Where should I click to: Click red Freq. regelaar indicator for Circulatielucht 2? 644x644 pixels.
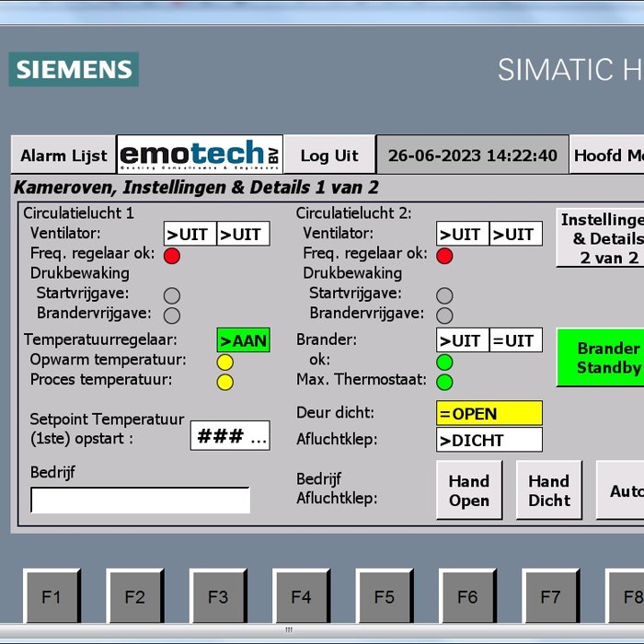point(444,256)
